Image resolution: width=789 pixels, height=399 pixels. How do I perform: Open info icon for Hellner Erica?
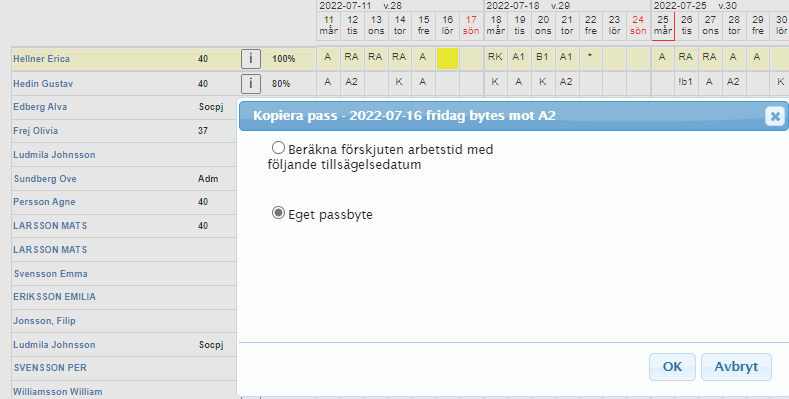pos(251,59)
